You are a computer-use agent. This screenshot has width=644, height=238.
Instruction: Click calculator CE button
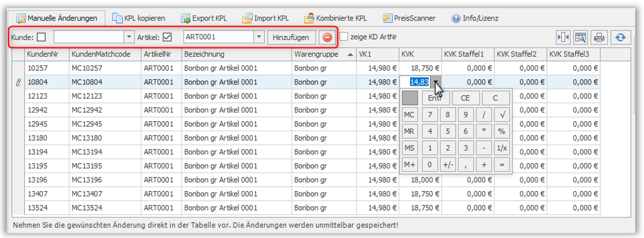[465, 98]
